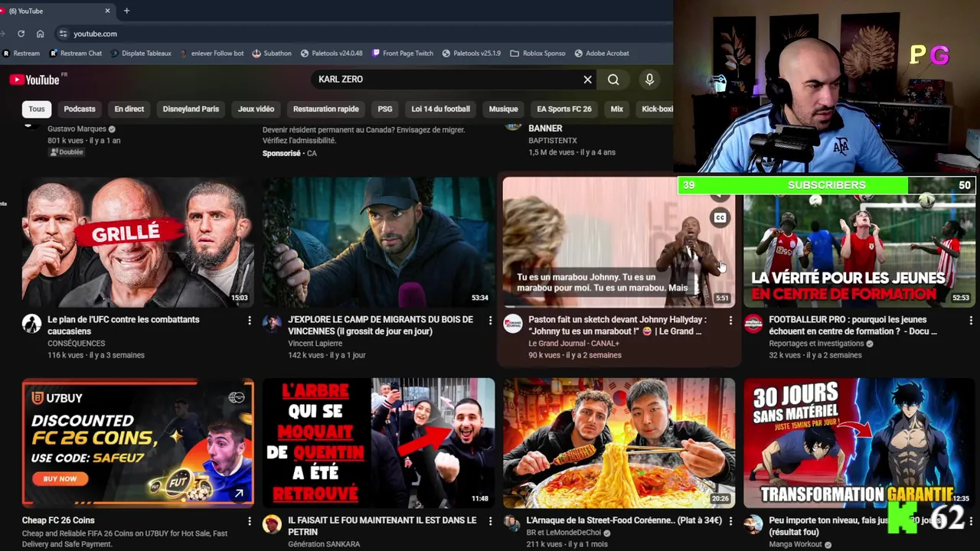Open the Bois de Vincennes video thumbnail
The height and width of the screenshot is (551, 980).
pos(378,243)
